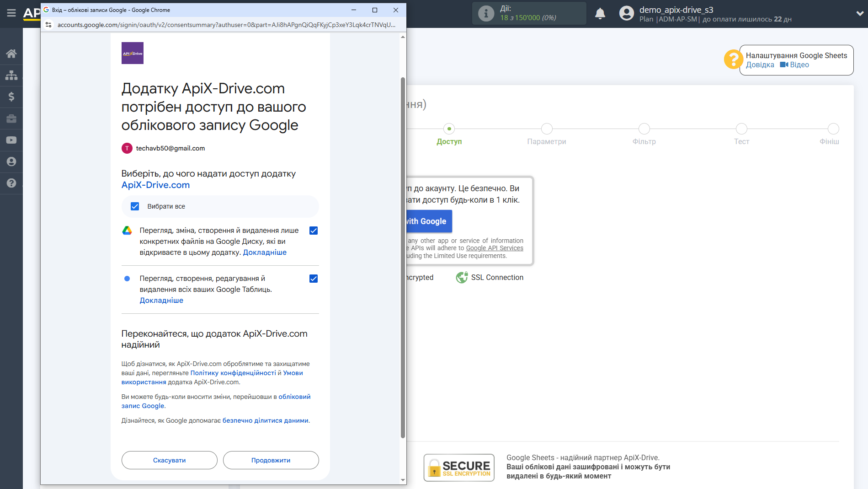Open the connections sitemap icon in sidebar
868x489 pixels.
click(11, 75)
